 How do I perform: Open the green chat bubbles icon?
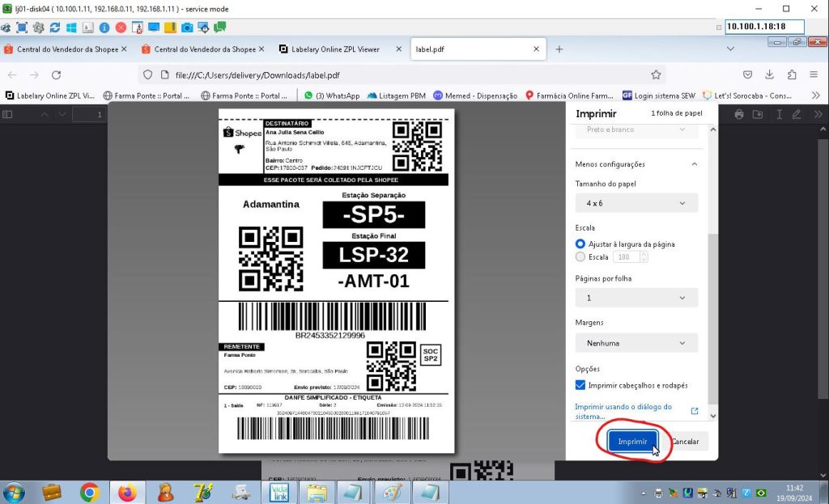[220, 27]
